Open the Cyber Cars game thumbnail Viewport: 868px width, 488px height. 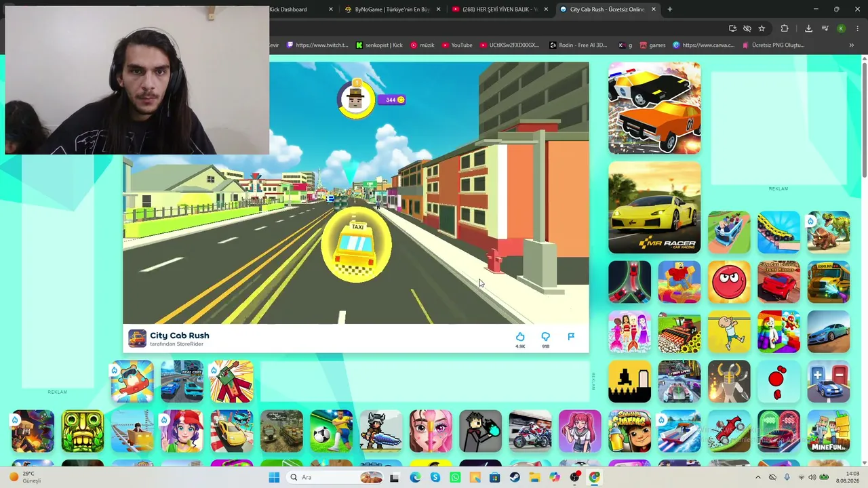pos(679,382)
